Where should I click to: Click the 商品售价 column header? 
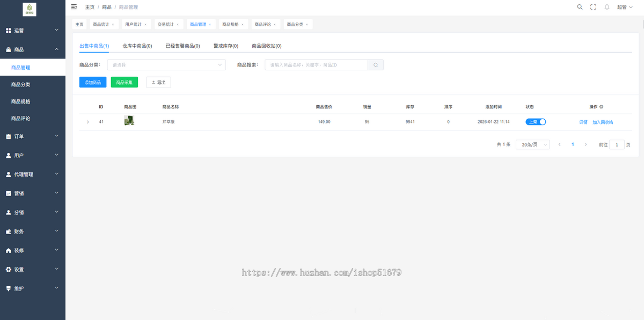[324, 107]
